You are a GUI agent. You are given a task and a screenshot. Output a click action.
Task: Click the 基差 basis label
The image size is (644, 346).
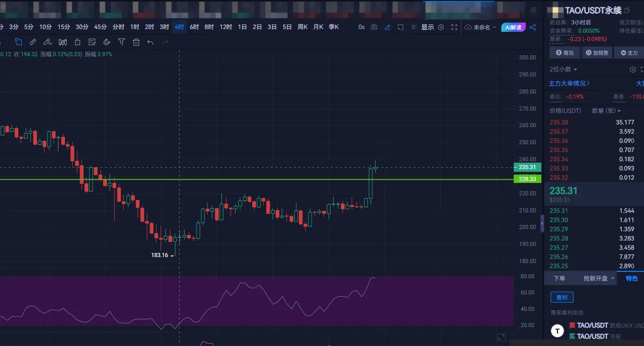(x=555, y=39)
